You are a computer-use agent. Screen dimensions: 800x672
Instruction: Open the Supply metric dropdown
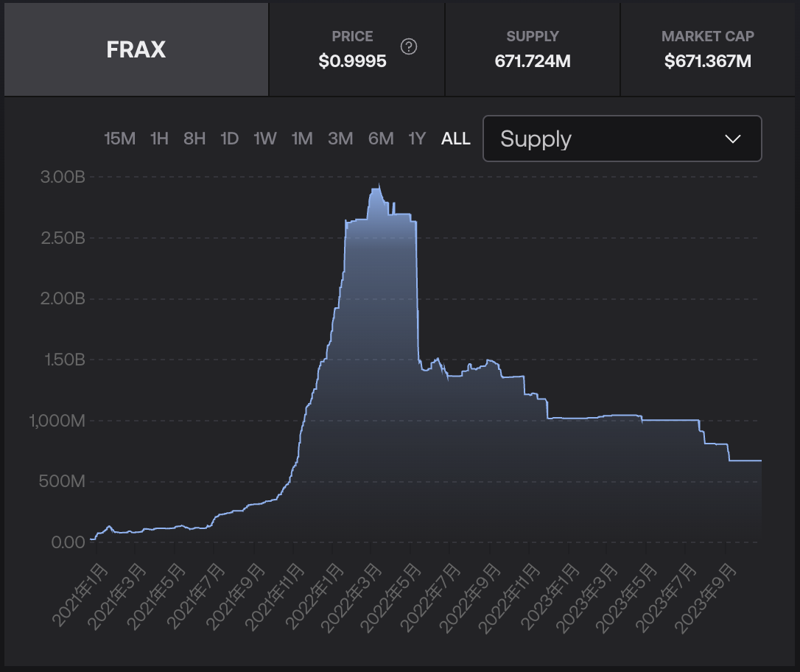pyautogui.click(x=622, y=139)
